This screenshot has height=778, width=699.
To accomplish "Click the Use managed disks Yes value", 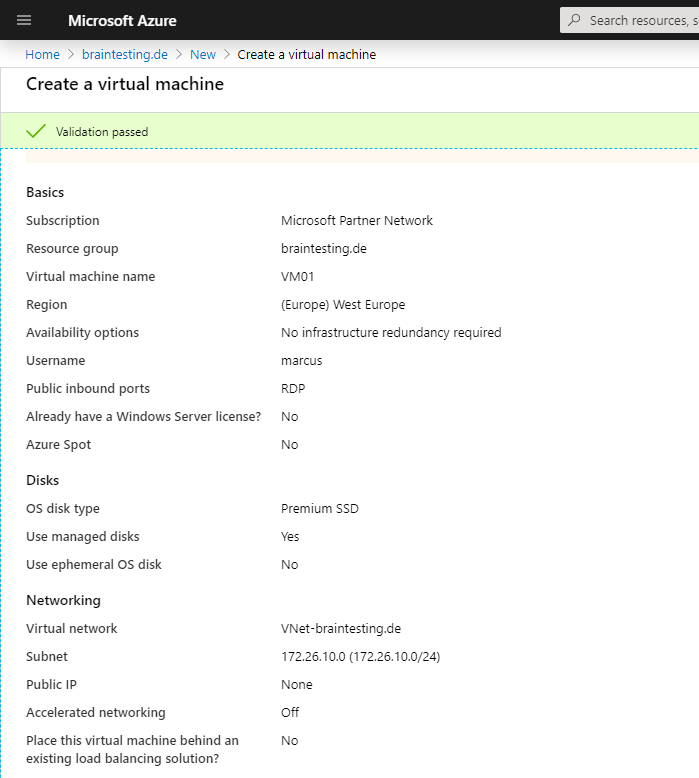I will (290, 536).
